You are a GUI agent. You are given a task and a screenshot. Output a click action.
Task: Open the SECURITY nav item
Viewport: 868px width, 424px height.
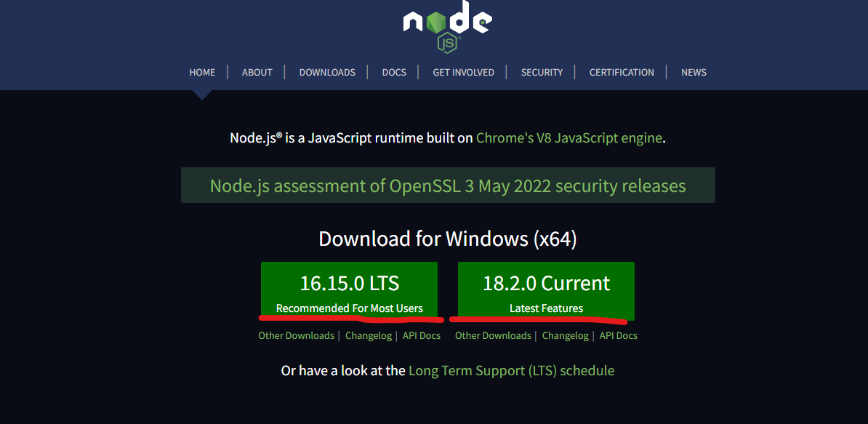point(542,72)
